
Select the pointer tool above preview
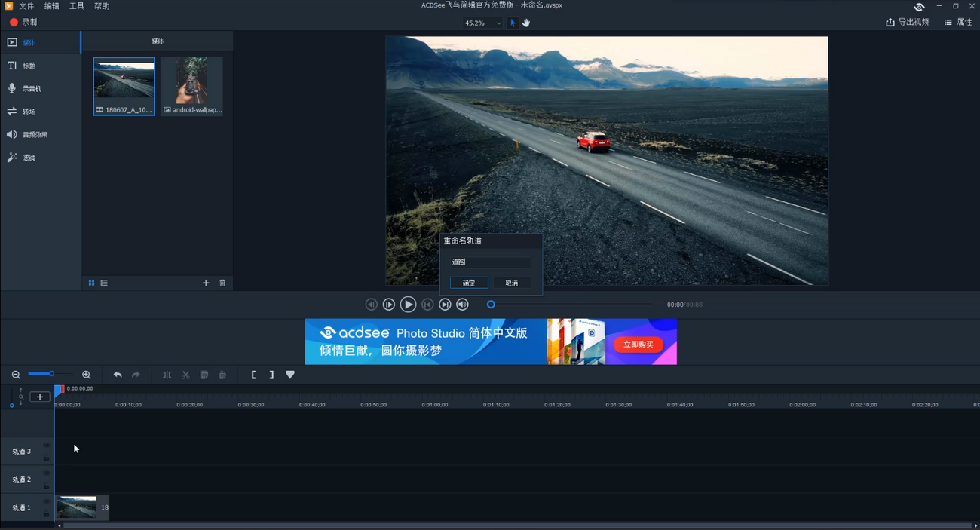(x=513, y=23)
